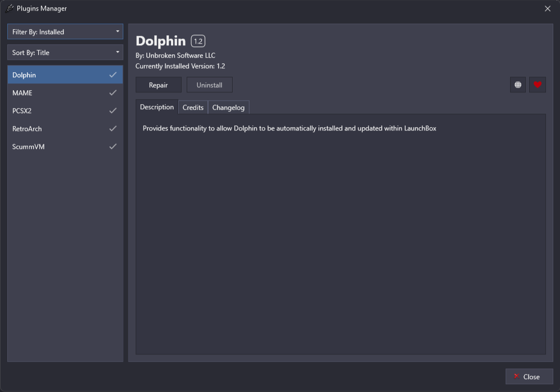Click the RetroArch installed checkmark icon
The width and height of the screenshot is (560, 392).
tap(113, 128)
